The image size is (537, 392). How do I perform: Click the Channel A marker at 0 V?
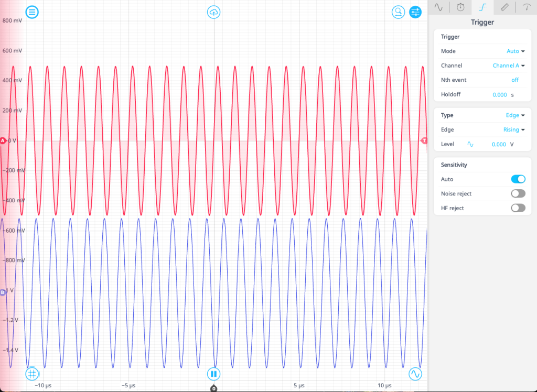(x=3, y=140)
